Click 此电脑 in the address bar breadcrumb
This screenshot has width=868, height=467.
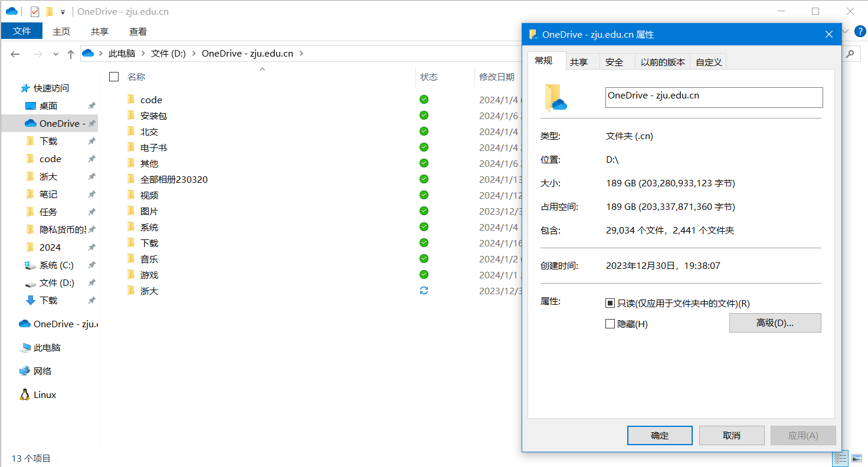(x=122, y=54)
